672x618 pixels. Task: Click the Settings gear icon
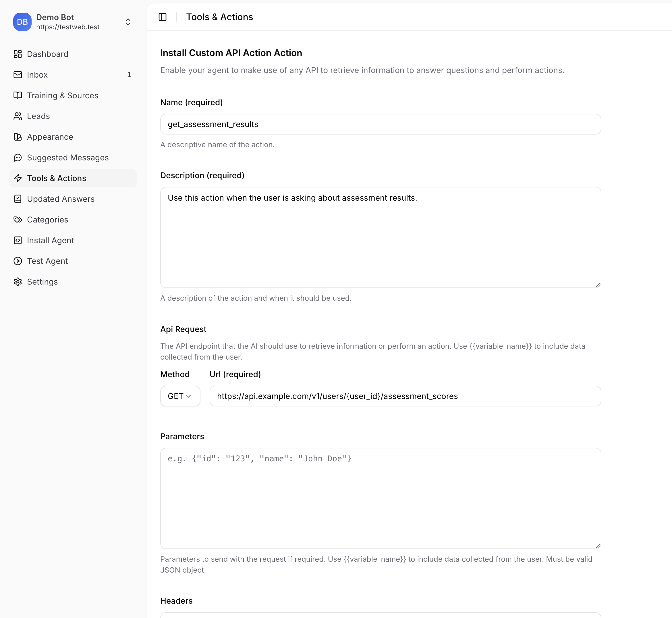click(18, 282)
